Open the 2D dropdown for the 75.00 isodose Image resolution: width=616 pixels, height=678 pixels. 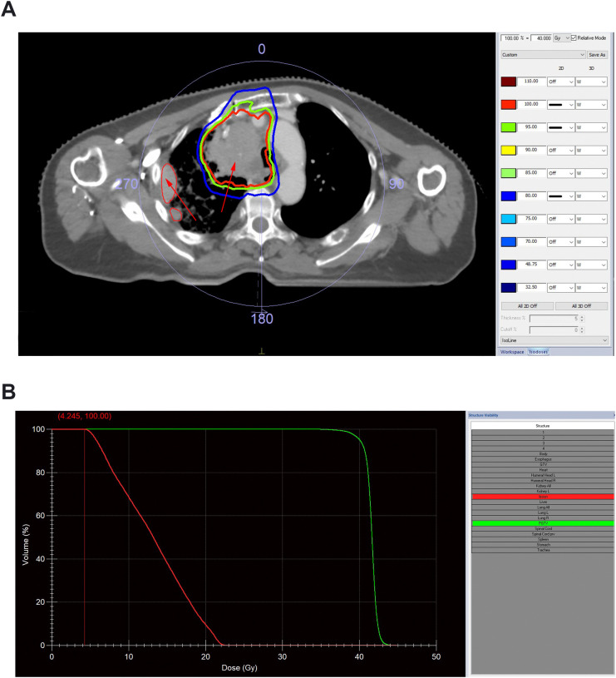pyautogui.click(x=560, y=220)
